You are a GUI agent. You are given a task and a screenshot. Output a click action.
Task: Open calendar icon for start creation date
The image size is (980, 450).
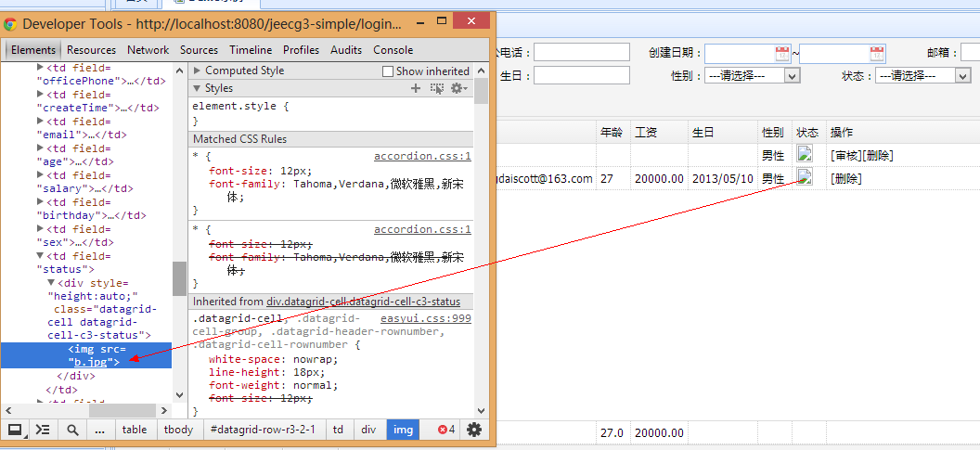782,53
